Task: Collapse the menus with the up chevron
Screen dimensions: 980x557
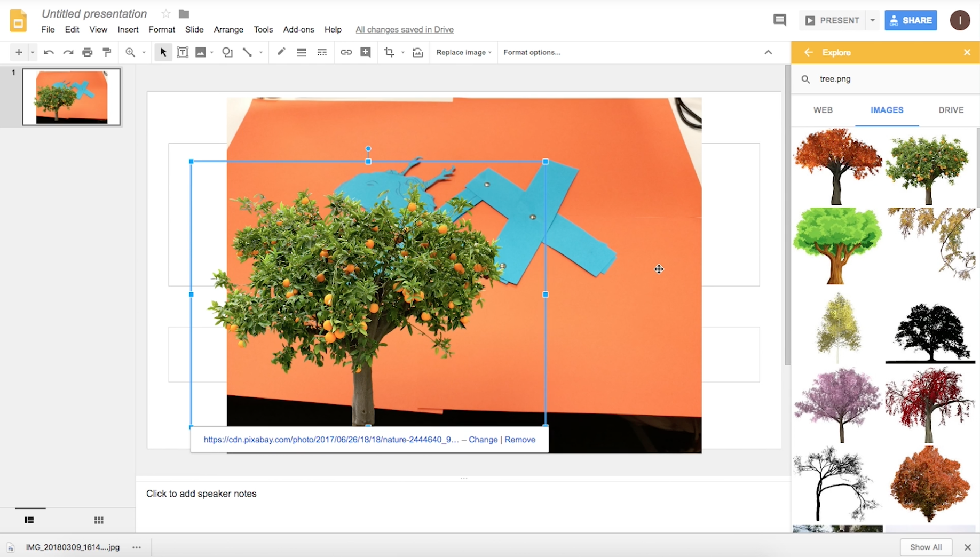Action: click(x=768, y=52)
